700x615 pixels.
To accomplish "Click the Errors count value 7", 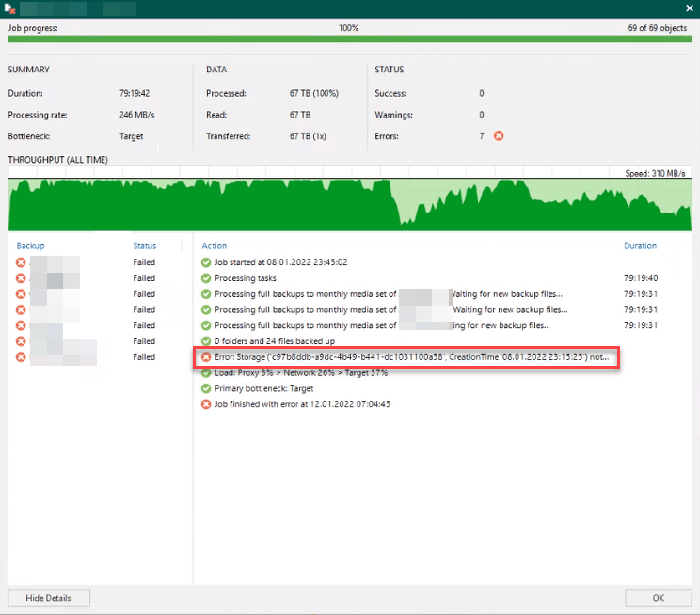I will 482,136.
